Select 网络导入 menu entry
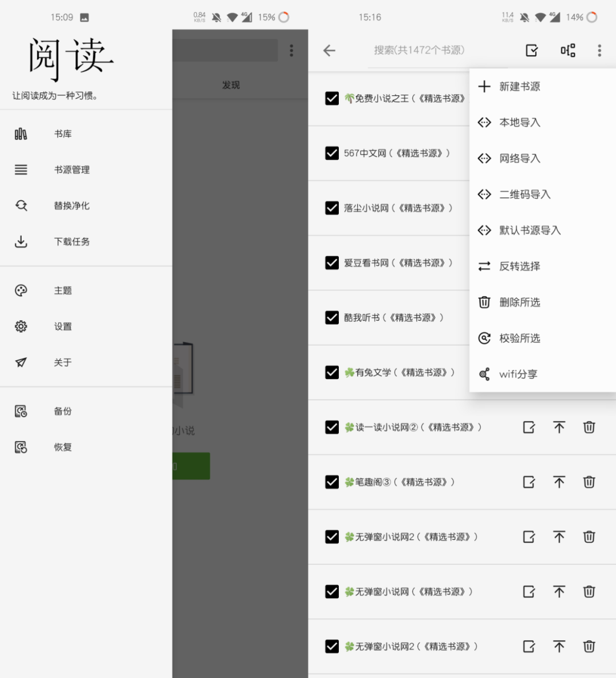The width and height of the screenshot is (616, 678). pyautogui.click(x=542, y=158)
